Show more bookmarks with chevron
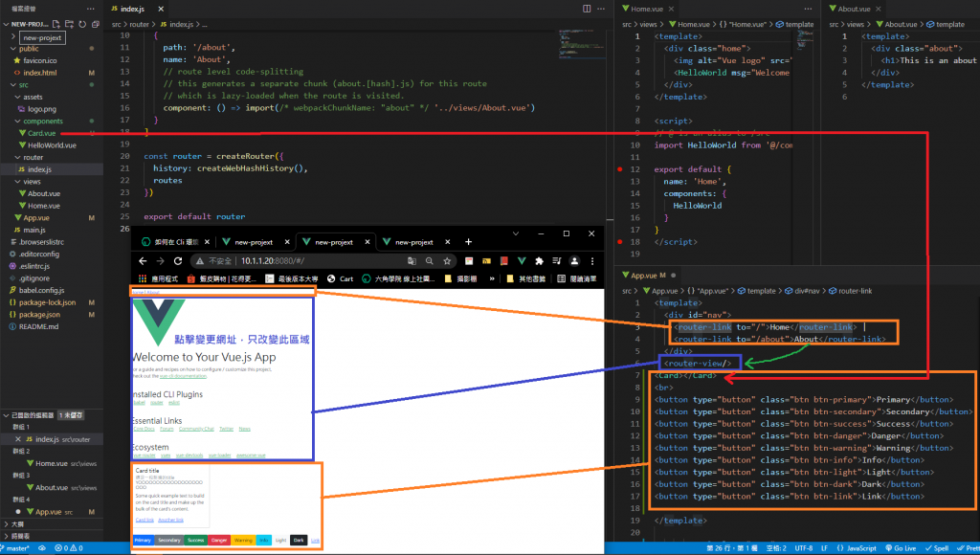Screen dimensions: 980x555 (x=492, y=278)
